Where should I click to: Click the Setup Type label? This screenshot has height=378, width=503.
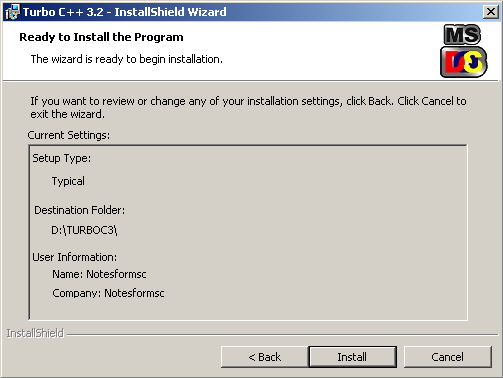(62, 158)
